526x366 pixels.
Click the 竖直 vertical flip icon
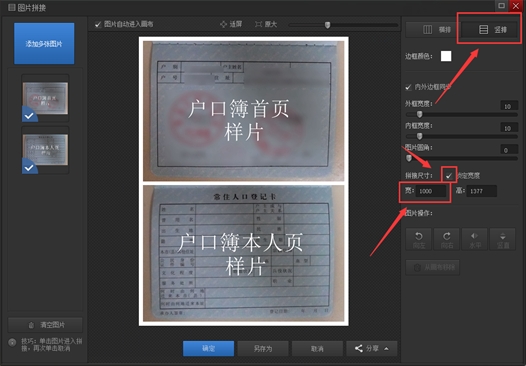[x=503, y=239]
